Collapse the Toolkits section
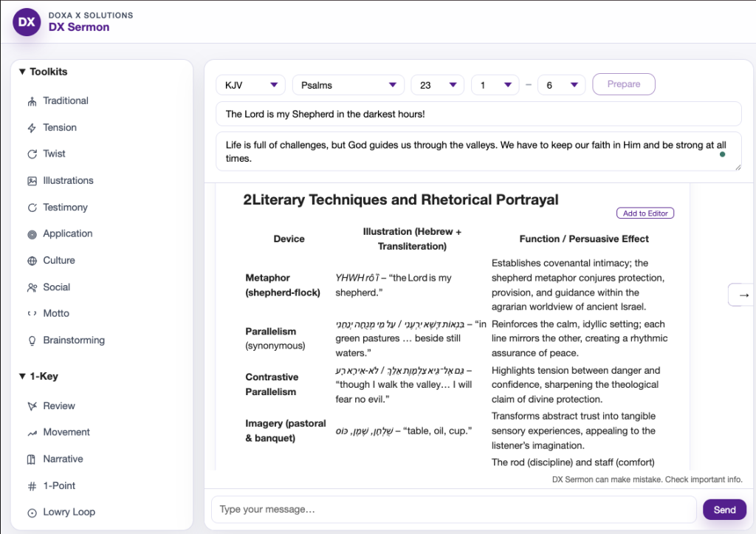756x534 pixels. pos(23,72)
